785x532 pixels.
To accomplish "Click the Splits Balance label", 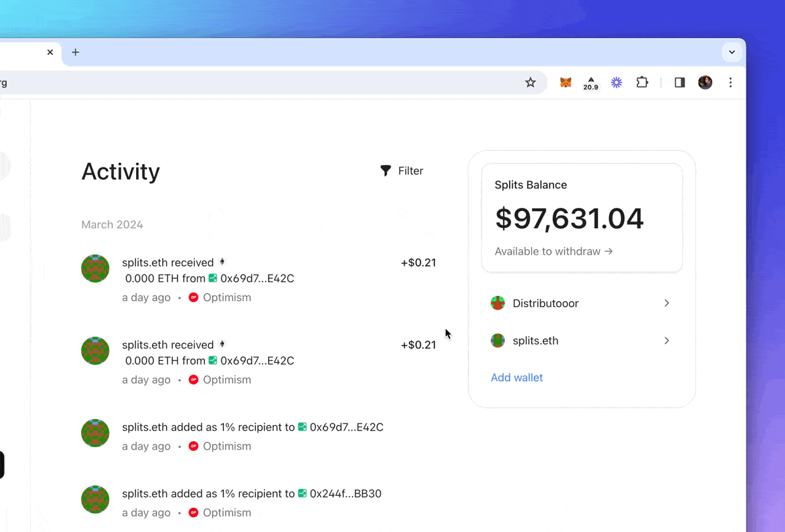I will pos(531,185).
